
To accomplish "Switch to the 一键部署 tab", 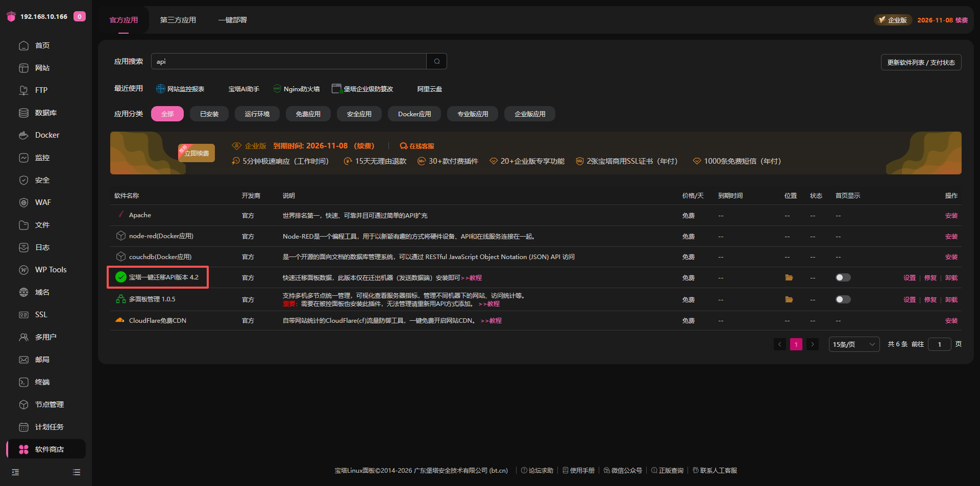I will point(232,20).
